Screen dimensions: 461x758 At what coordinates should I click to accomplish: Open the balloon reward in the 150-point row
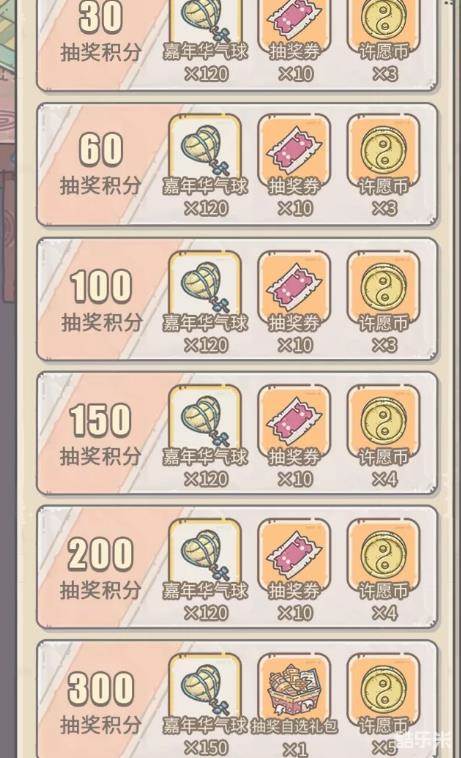(205, 421)
